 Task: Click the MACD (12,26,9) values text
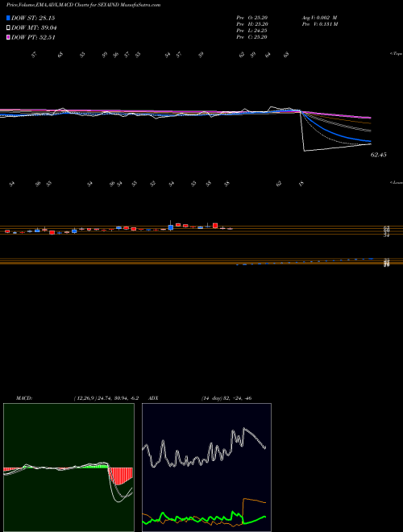[106, 398]
